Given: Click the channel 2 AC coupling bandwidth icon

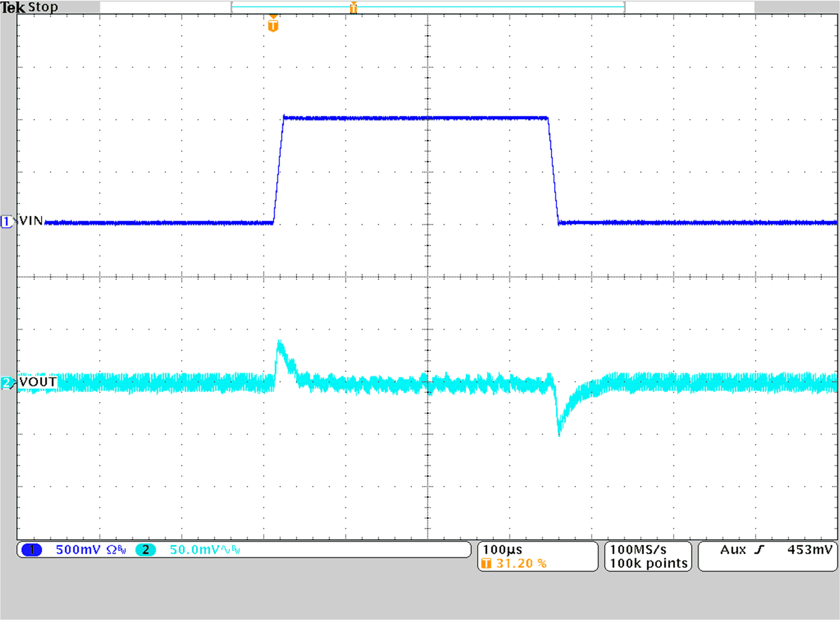Looking at the screenshot, I should click(x=230, y=550).
